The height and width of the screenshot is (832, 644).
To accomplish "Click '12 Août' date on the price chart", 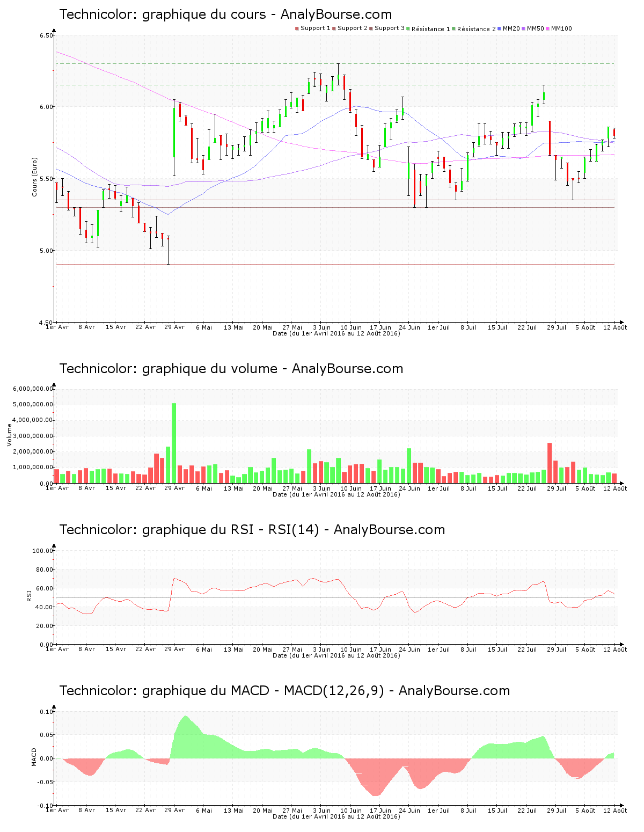I will (x=615, y=327).
